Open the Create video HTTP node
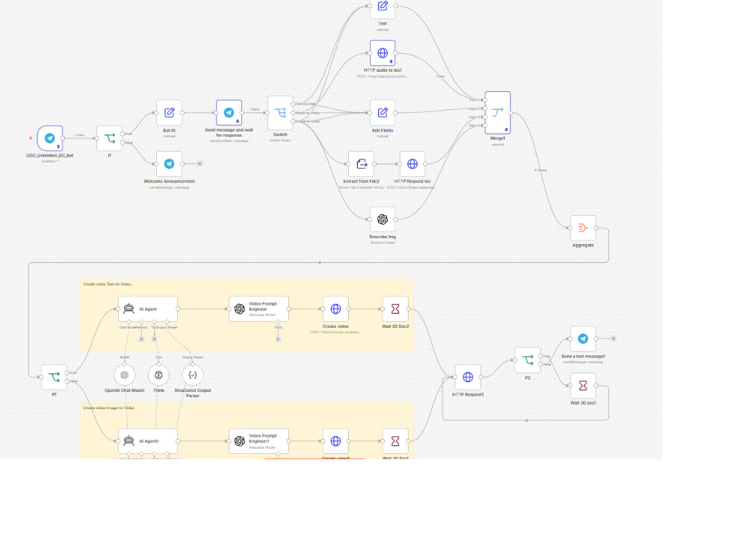 click(x=335, y=308)
